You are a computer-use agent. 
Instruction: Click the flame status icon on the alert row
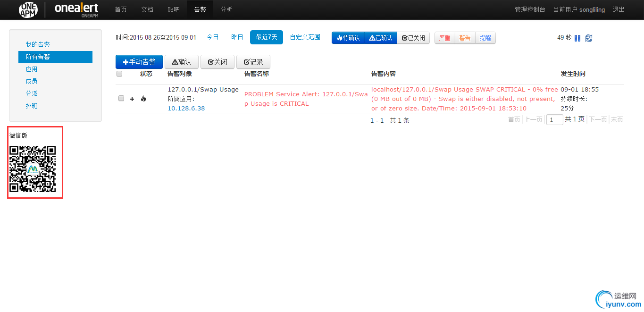coord(143,99)
